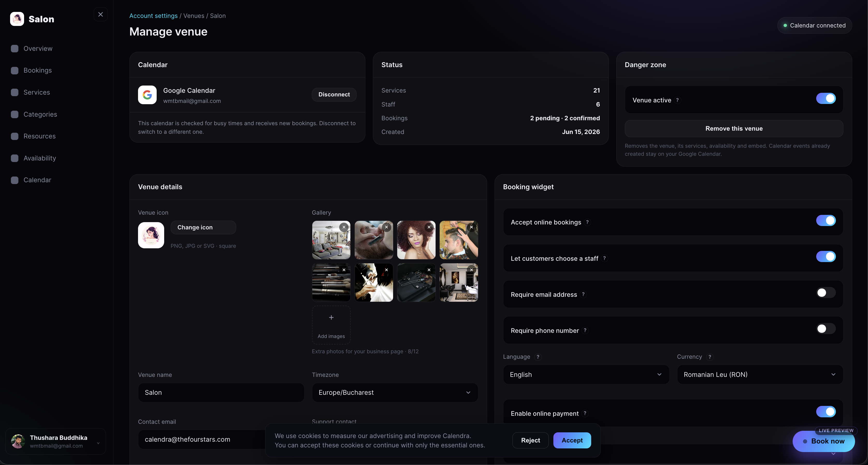
Task: Follow the Account settings breadcrumb link
Action: pos(153,16)
